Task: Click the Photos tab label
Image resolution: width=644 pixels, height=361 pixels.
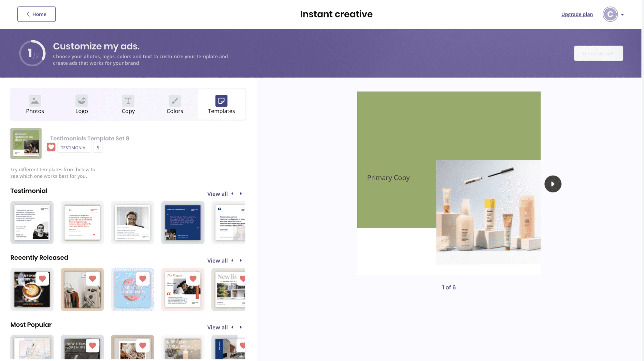Action: 35,111
